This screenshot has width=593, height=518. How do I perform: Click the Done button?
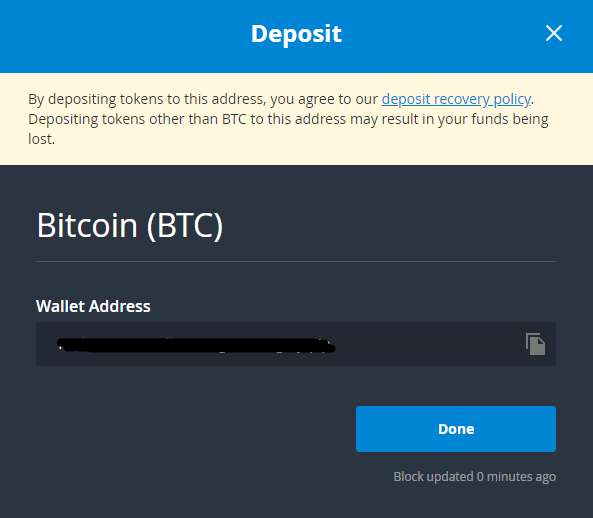coord(456,429)
